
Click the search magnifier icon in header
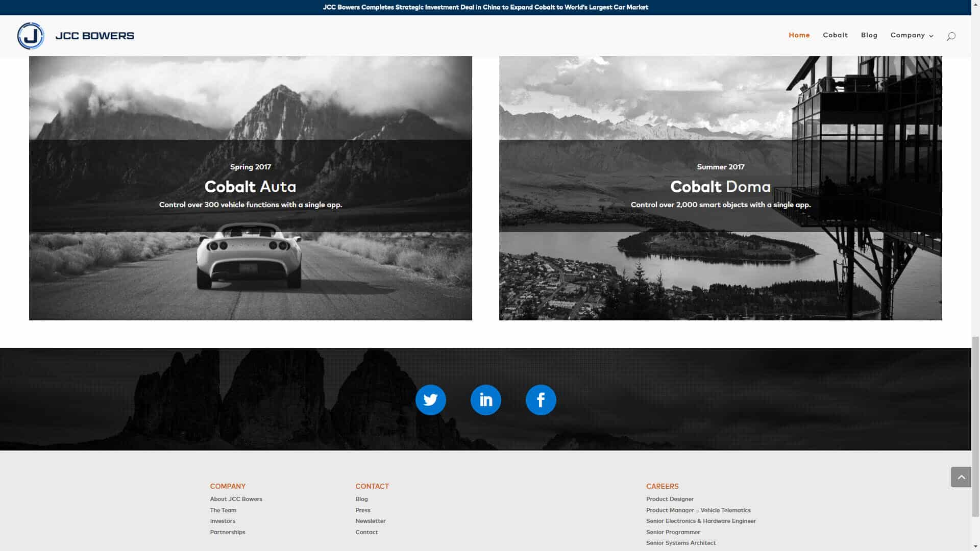pyautogui.click(x=950, y=36)
